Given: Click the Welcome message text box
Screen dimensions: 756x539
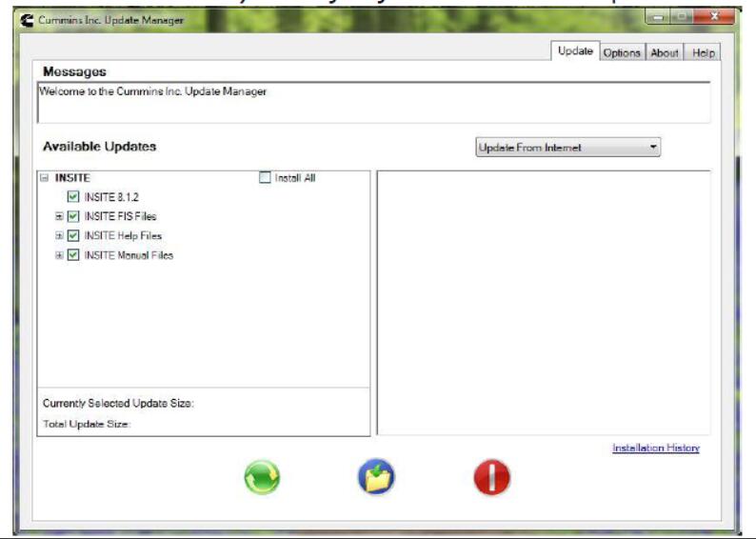Looking at the screenshot, I should tap(373, 102).
